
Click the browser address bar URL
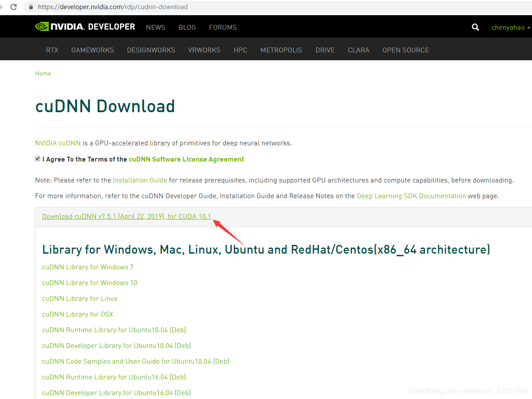pos(113,7)
